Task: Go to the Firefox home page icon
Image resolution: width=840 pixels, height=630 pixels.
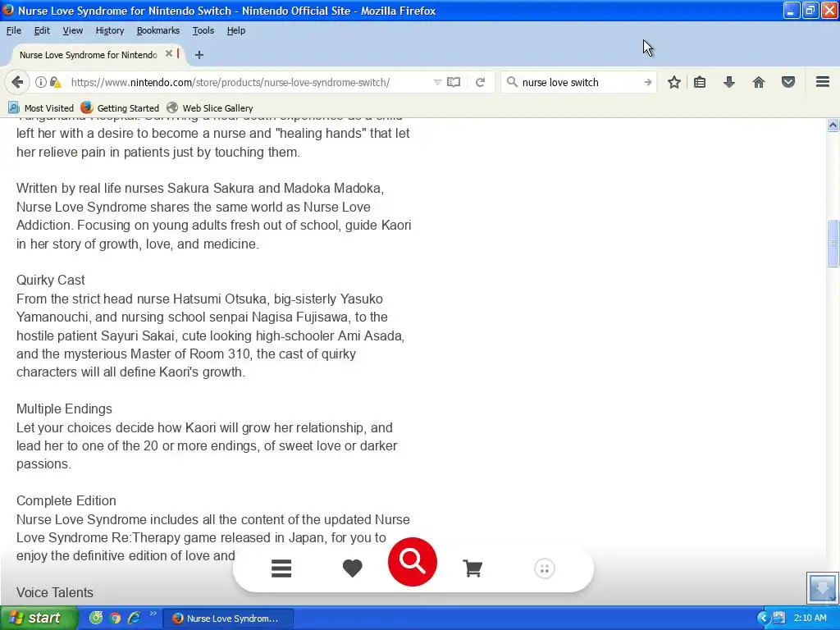Action: click(759, 82)
